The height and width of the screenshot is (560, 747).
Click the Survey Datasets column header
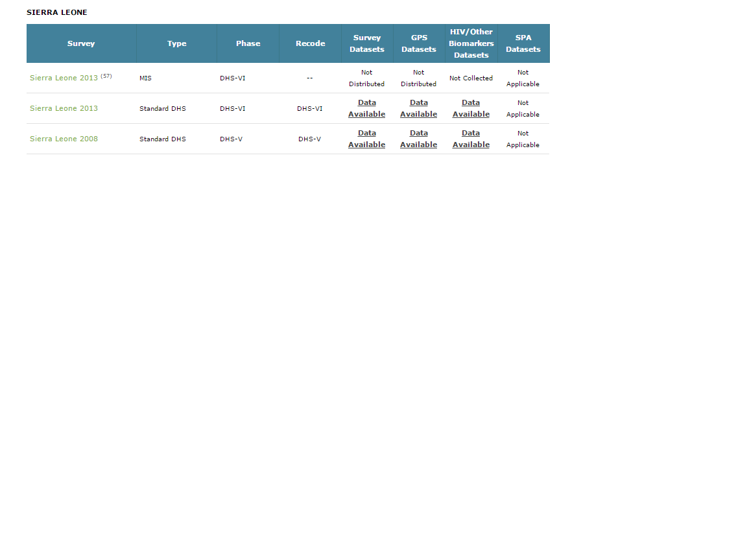(367, 43)
